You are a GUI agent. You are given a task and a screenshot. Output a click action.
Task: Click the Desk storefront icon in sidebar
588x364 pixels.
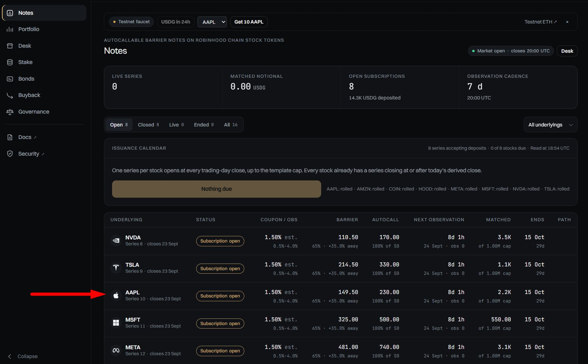[10, 46]
